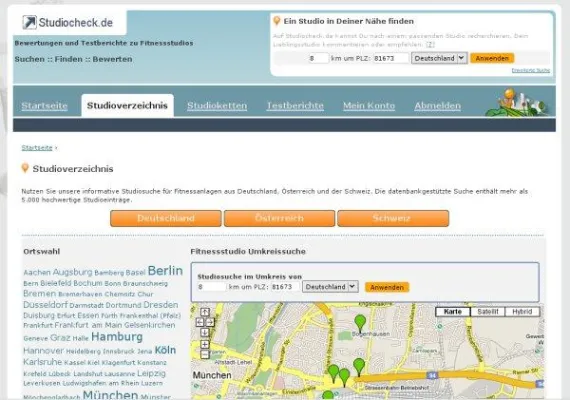Pick Graz in the city cloud

coord(60,337)
